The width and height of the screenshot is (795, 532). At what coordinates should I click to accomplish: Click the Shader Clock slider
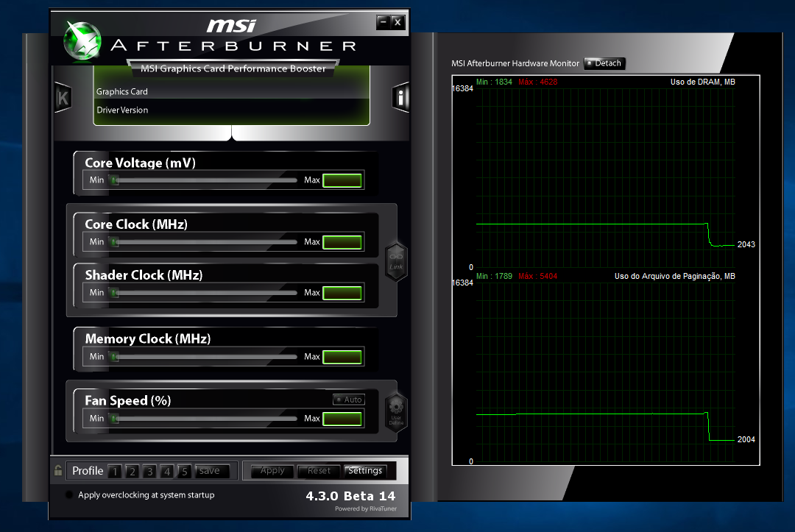click(204, 293)
